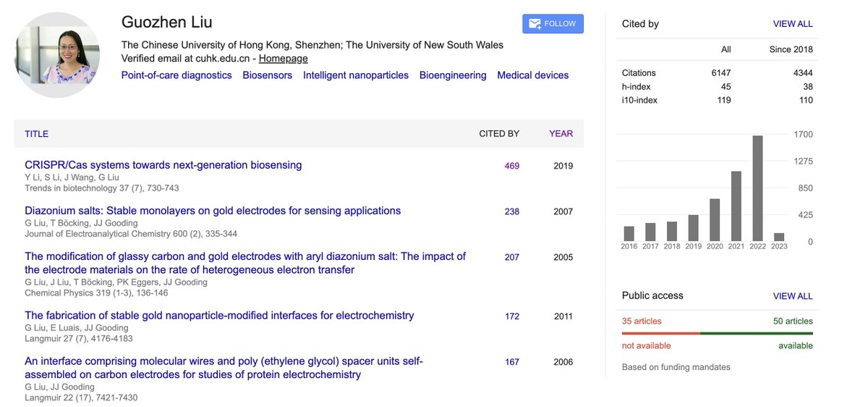Click the red not-available portion of the access bar
868x407 pixels.
pos(661,333)
